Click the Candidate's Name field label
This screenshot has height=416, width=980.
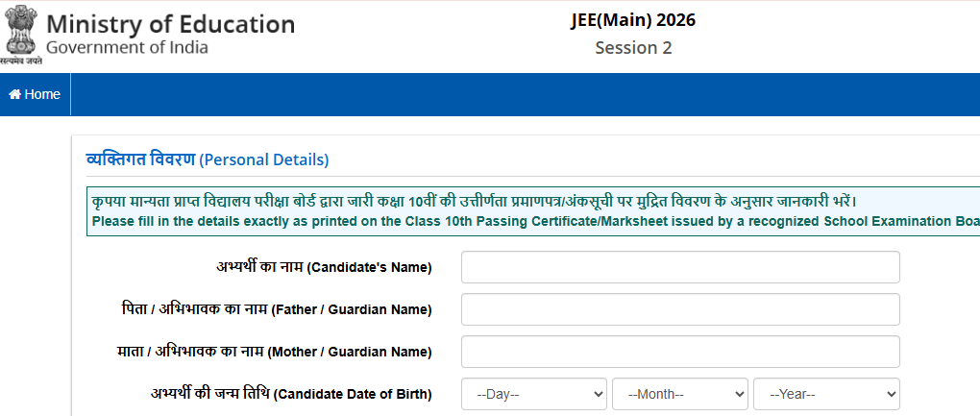click(324, 267)
